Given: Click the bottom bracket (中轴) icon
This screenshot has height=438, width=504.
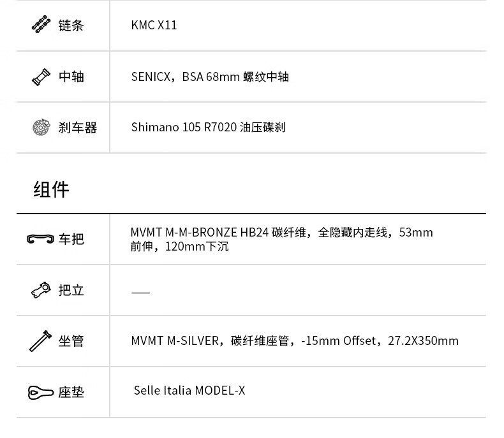Looking at the screenshot, I should pos(41,77).
